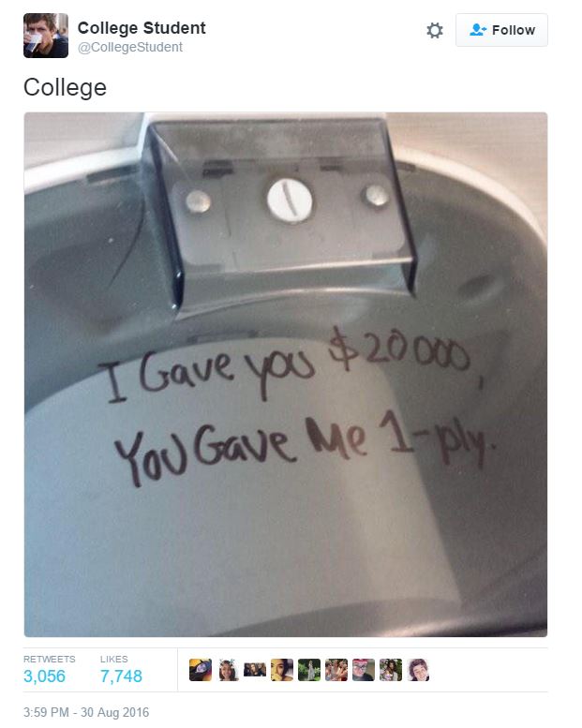This screenshot has width=582, height=728.
Task: Click the person icon inside the Follow button
Action: (x=477, y=30)
